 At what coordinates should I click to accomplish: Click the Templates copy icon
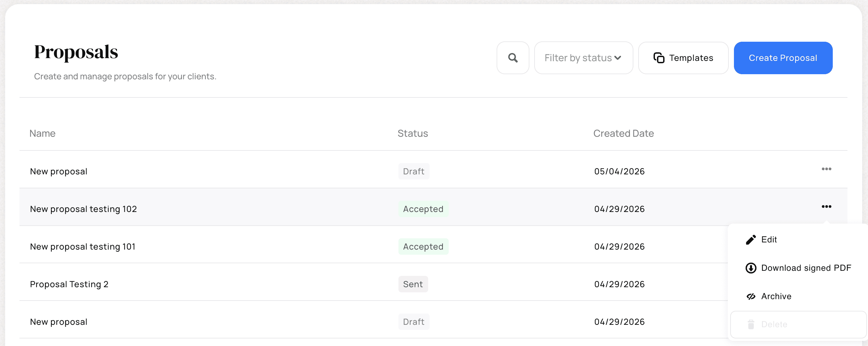pyautogui.click(x=659, y=58)
